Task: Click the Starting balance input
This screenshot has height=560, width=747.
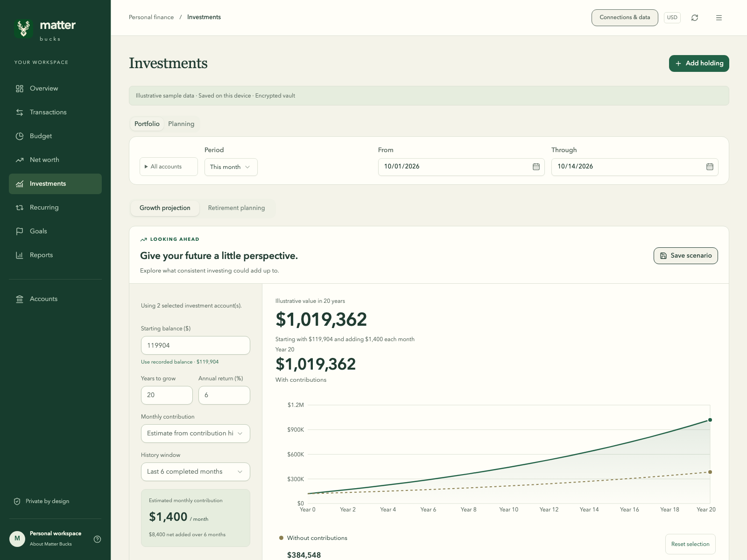Action: (196, 346)
